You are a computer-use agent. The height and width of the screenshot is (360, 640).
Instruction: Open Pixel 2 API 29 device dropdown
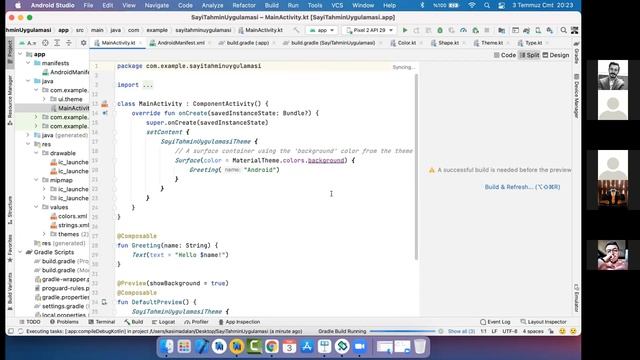pos(369,30)
